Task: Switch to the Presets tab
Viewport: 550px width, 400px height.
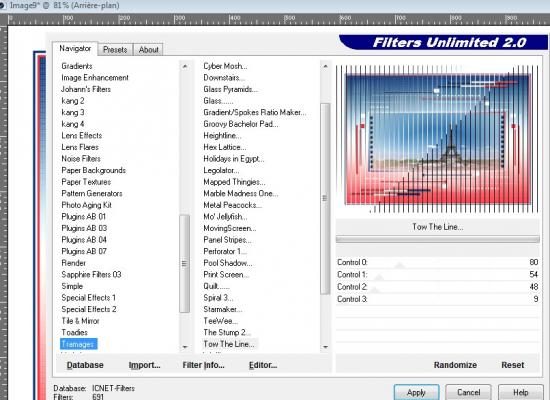Action: 115,49
